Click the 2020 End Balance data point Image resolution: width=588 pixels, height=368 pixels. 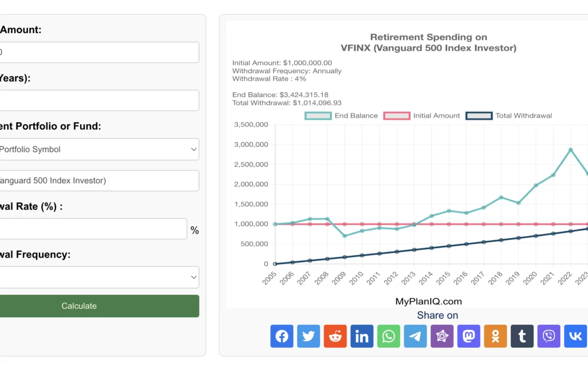[536, 185]
